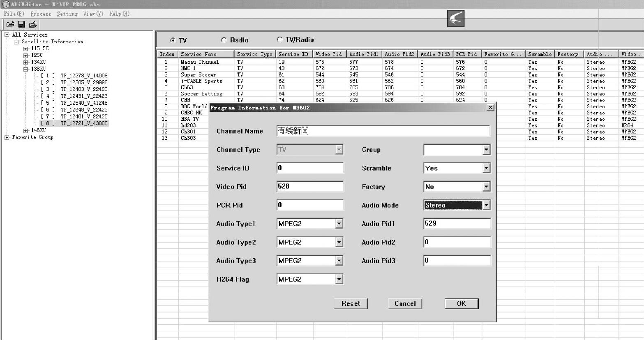Viewport: 644px width, 340px height.
Task: Select transponder TP_12278_V_14998
Action: (x=84, y=76)
